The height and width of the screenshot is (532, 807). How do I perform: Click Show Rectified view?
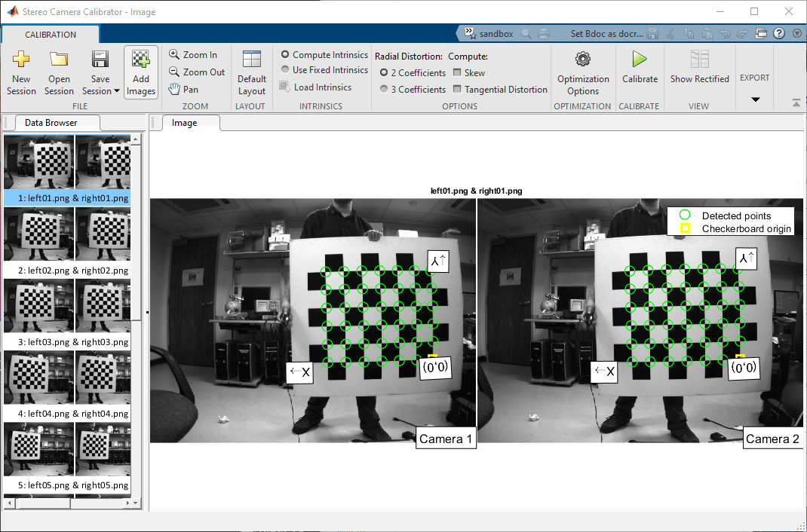tap(698, 72)
